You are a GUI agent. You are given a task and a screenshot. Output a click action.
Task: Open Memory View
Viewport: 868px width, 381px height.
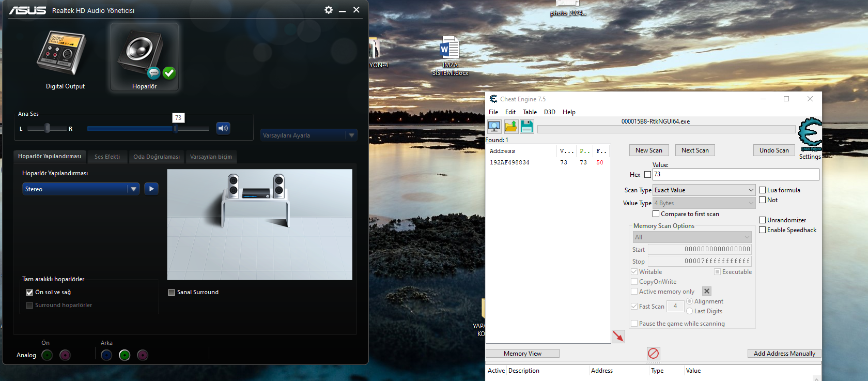click(x=522, y=354)
